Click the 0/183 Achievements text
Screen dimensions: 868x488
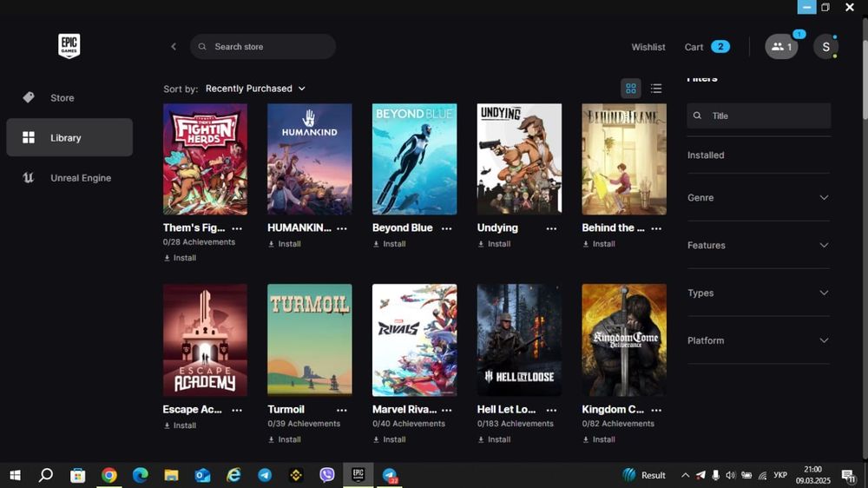[516, 424]
